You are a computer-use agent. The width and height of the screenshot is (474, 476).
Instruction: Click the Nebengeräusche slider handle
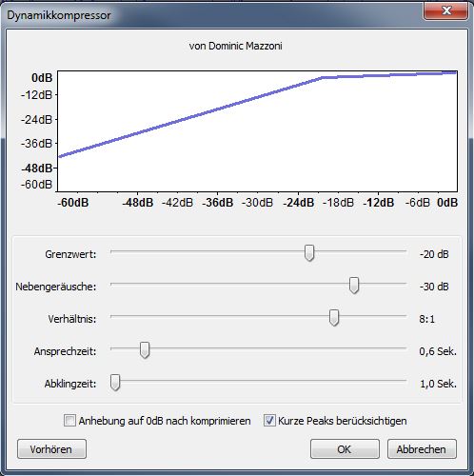point(354,286)
